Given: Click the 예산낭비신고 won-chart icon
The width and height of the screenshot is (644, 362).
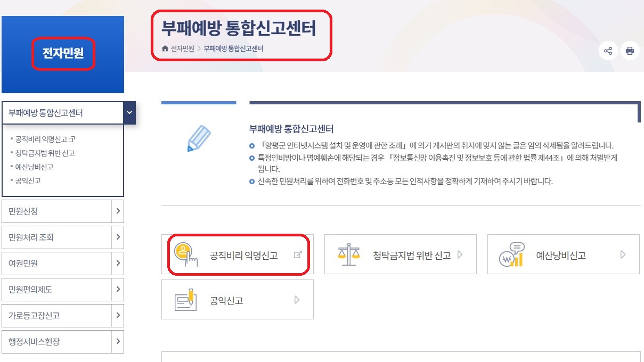Looking at the screenshot, I should pos(512,254).
